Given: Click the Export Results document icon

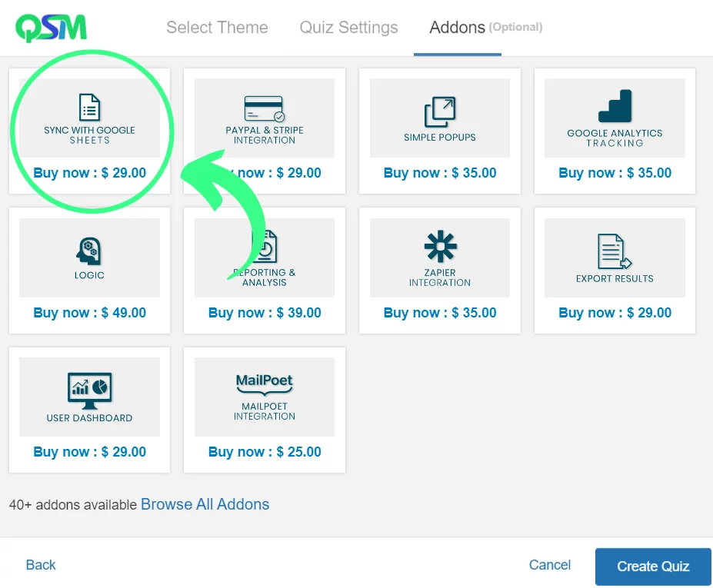Looking at the screenshot, I should pyautogui.click(x=615, y=252).
